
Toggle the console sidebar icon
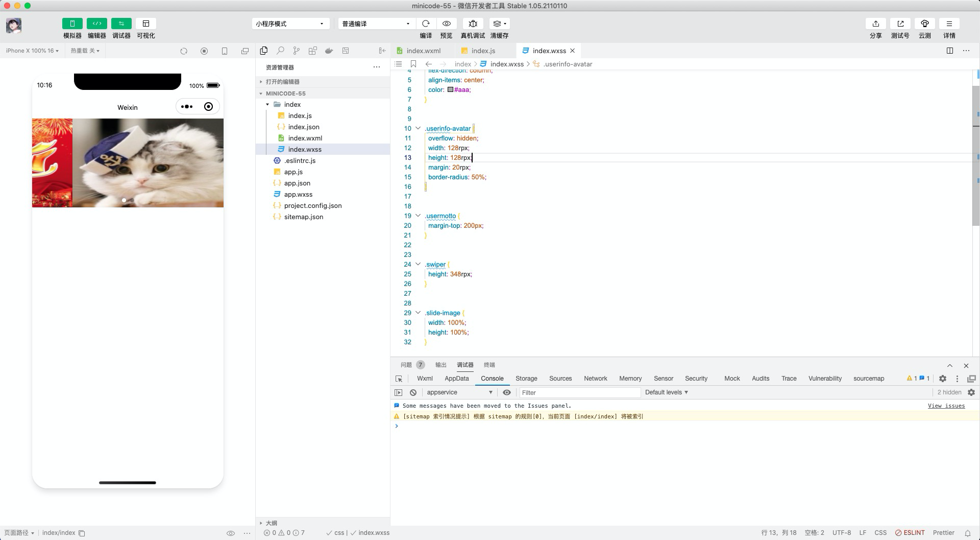(x=399, y=392)
